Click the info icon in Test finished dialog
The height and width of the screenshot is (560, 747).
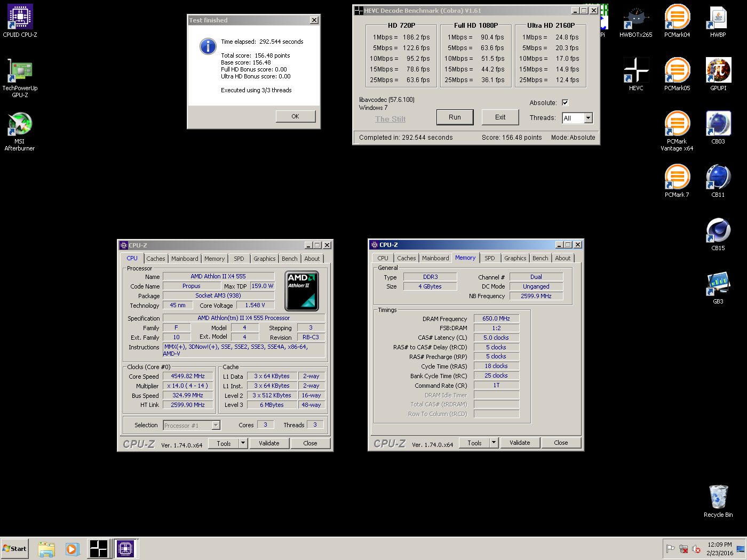point(208,46)
